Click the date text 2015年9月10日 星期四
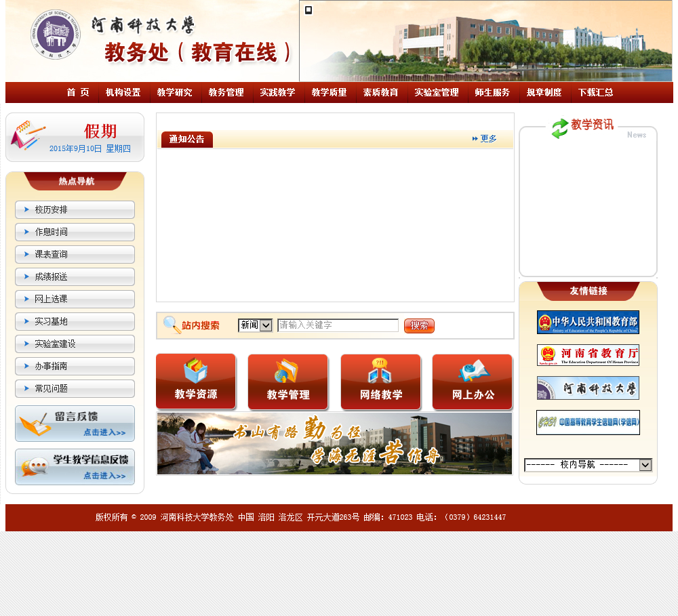 90,148
